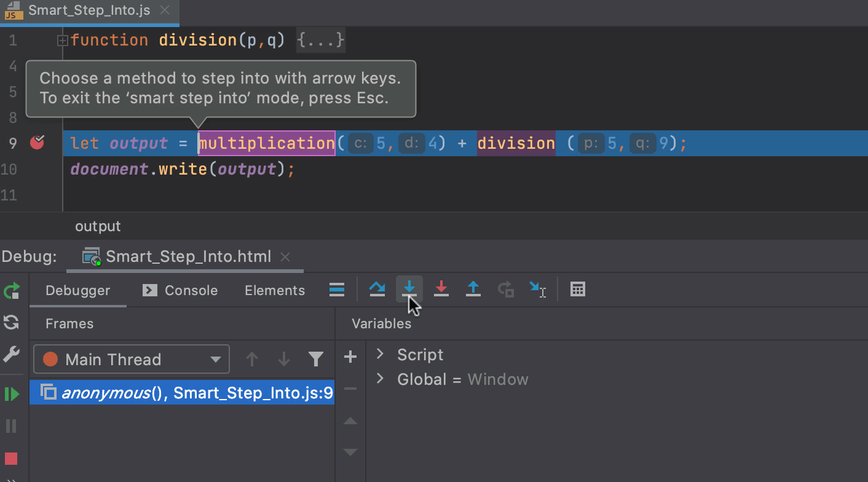Screen dimensions: 868x482
Task: Pause the program execution
Action: coord(11,426)
